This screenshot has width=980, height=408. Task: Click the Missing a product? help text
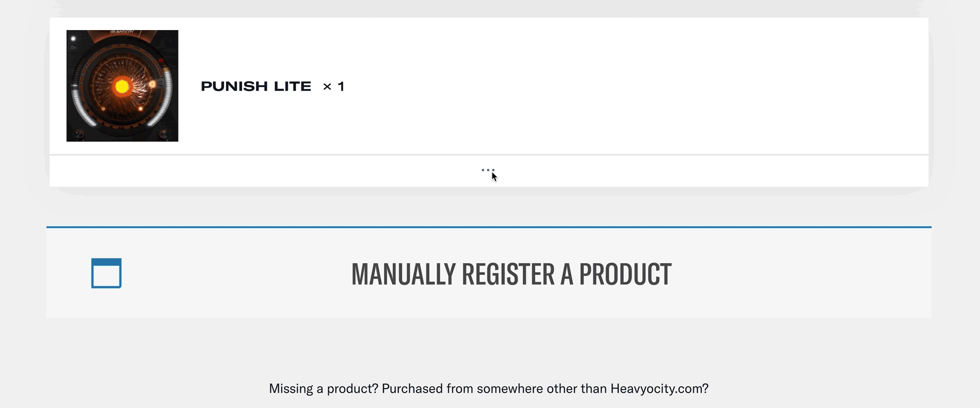click(324, 389)
